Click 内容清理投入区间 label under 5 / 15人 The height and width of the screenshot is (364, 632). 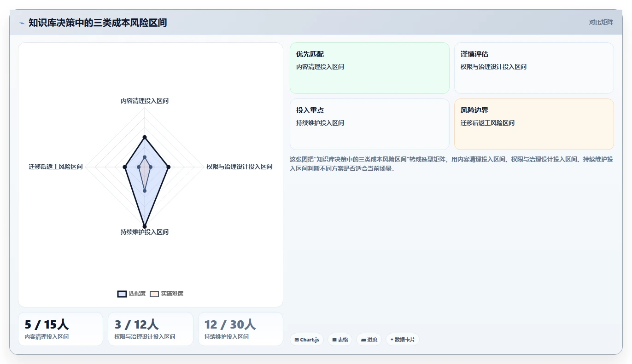47,337
